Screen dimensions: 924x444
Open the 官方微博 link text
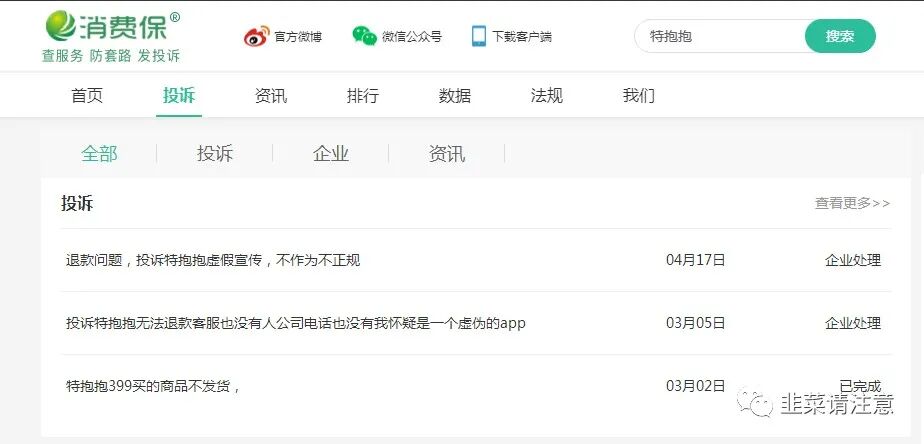[298, 37]
